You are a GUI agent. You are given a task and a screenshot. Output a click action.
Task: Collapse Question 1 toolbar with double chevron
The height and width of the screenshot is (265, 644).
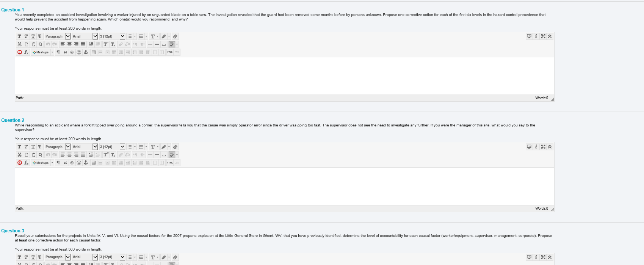point(550,36)
